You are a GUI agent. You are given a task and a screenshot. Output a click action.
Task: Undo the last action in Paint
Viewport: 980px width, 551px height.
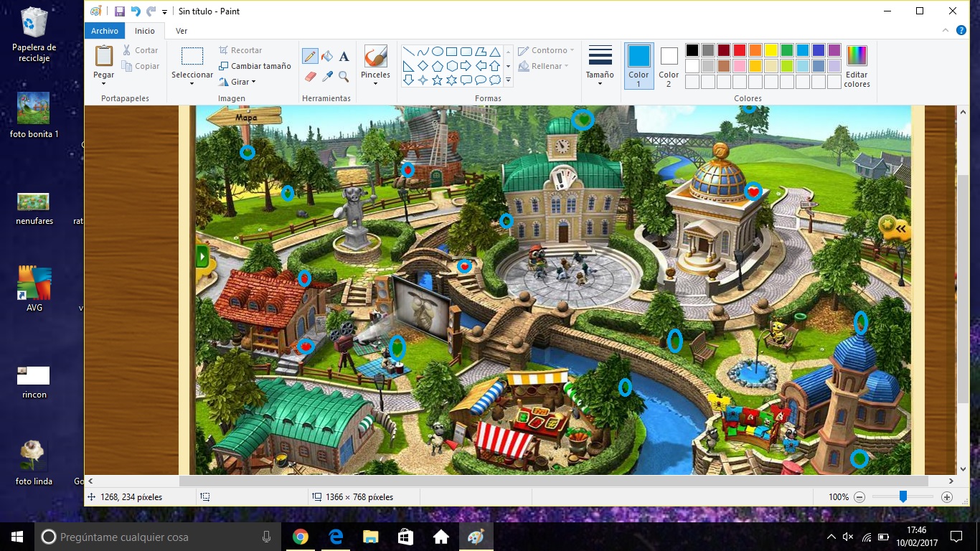[x=136, y=11]
